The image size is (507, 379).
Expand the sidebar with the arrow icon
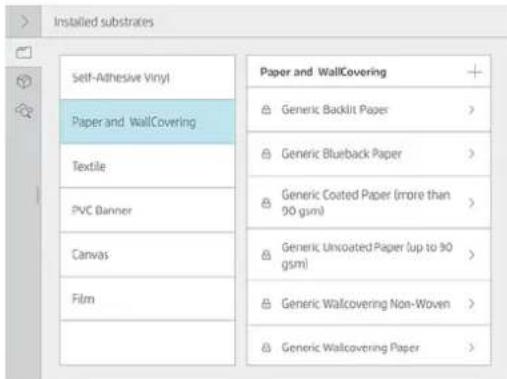[24, 22]
